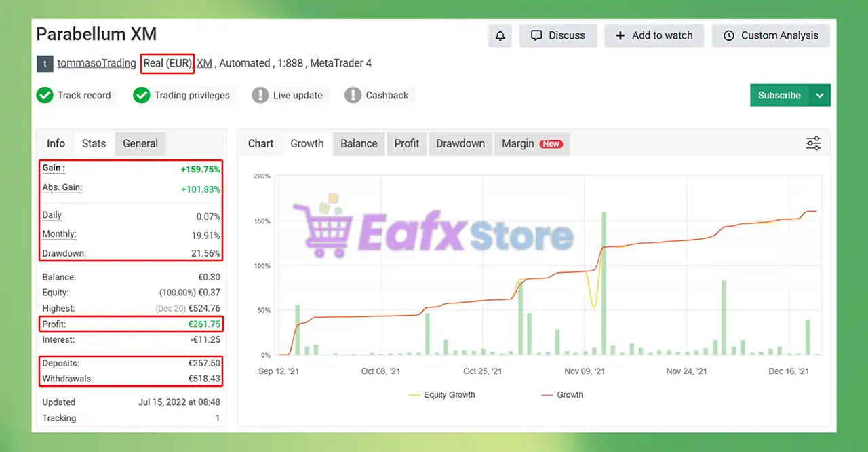The image size is (868, 452).
Task: Click the Track record green checkmark
Action: 45,96
